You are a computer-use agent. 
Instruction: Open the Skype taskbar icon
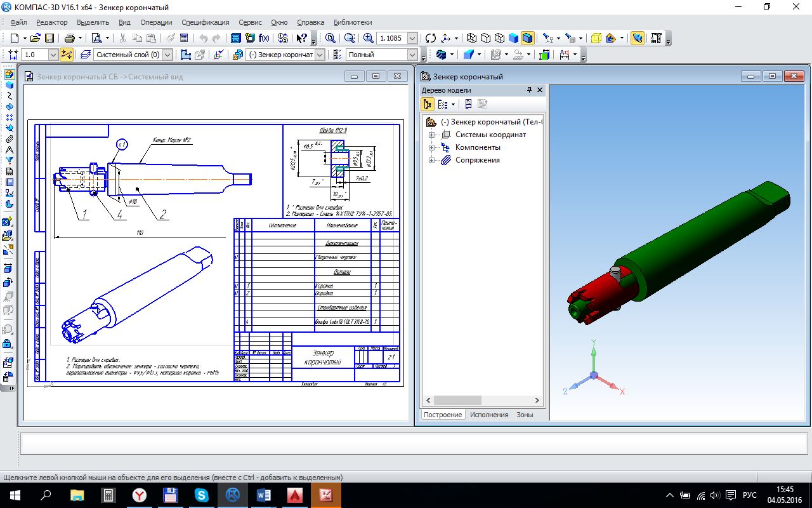(202, 495)
